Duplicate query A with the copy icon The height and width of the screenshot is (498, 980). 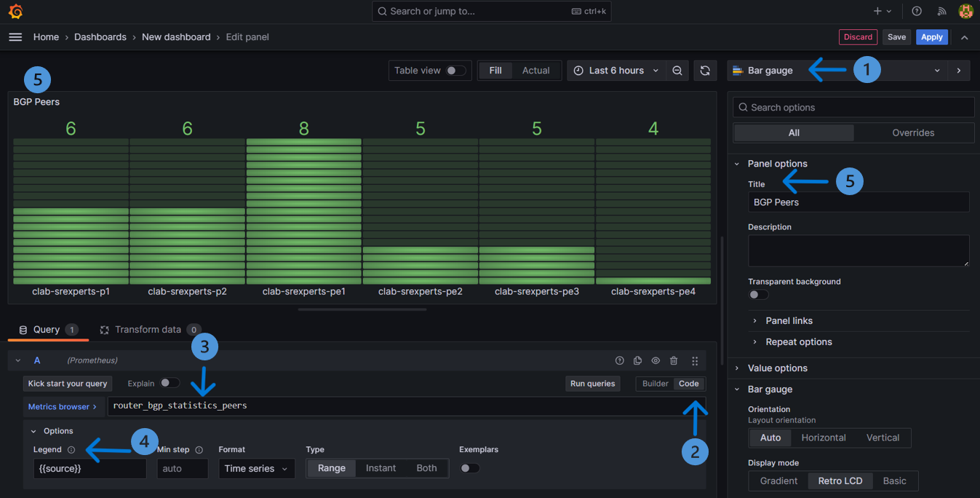coord(637,360)
